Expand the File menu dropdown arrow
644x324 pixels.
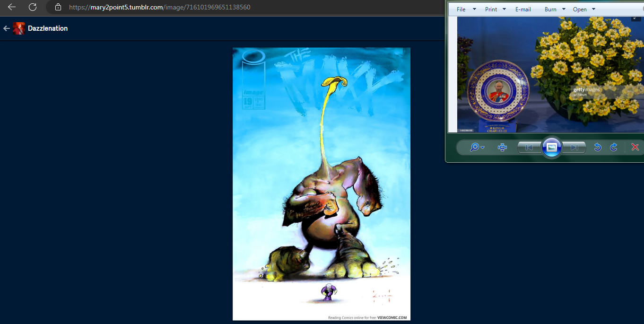pos(475,9)
